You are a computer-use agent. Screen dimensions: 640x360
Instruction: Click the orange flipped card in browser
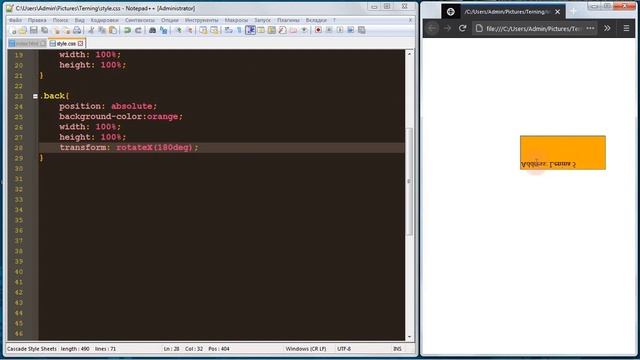tap(563, 153)
